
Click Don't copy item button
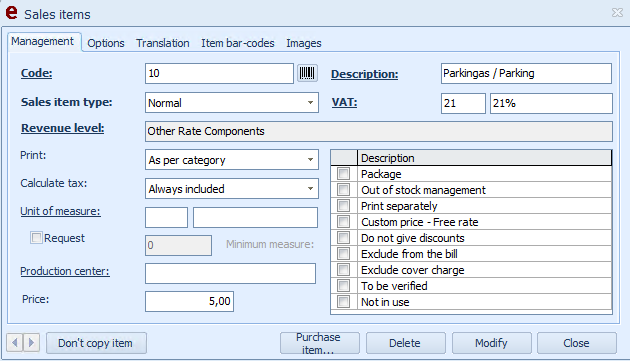pos(96,343)
